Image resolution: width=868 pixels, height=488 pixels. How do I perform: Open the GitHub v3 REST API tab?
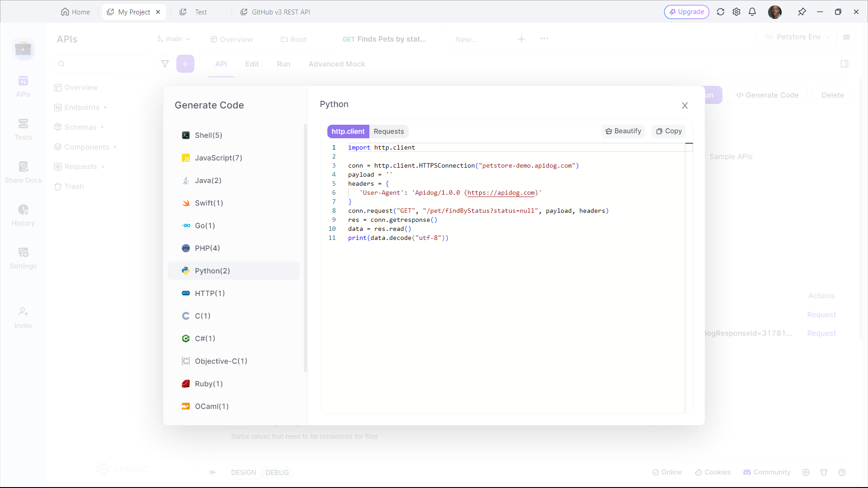(x=275, y=12)
